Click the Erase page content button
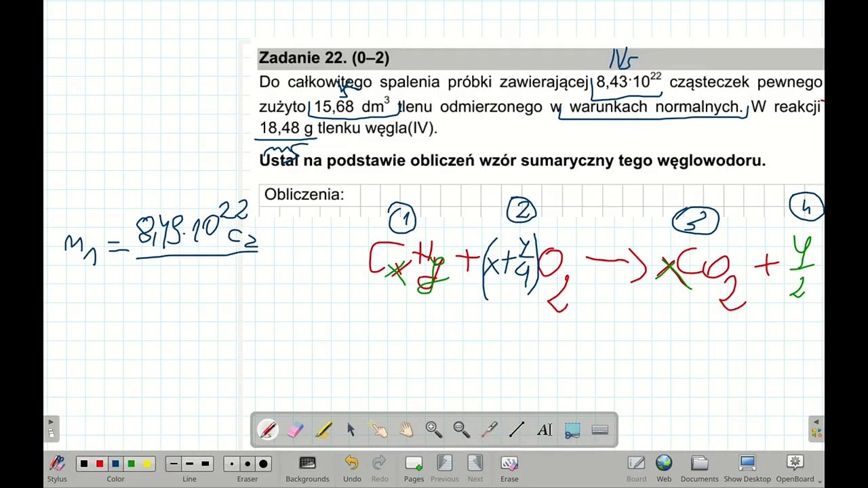868x488 pixels. [x=509, y=468]
